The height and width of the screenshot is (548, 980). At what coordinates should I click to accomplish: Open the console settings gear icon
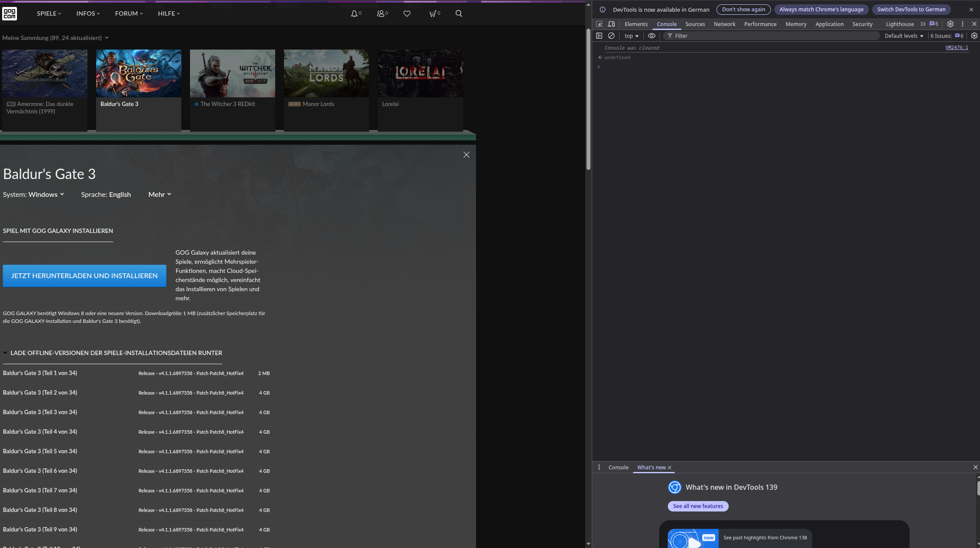(x=974, y=36)
